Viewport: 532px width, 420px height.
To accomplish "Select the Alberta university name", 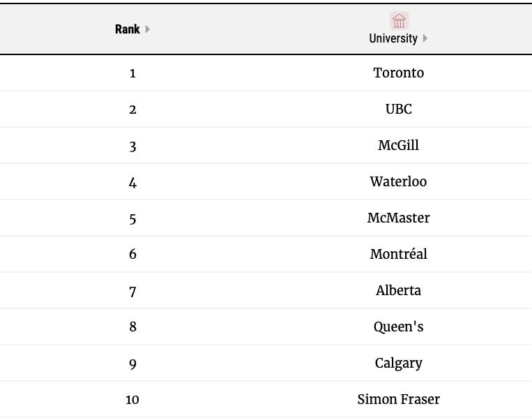I will [x=398, y=290].
